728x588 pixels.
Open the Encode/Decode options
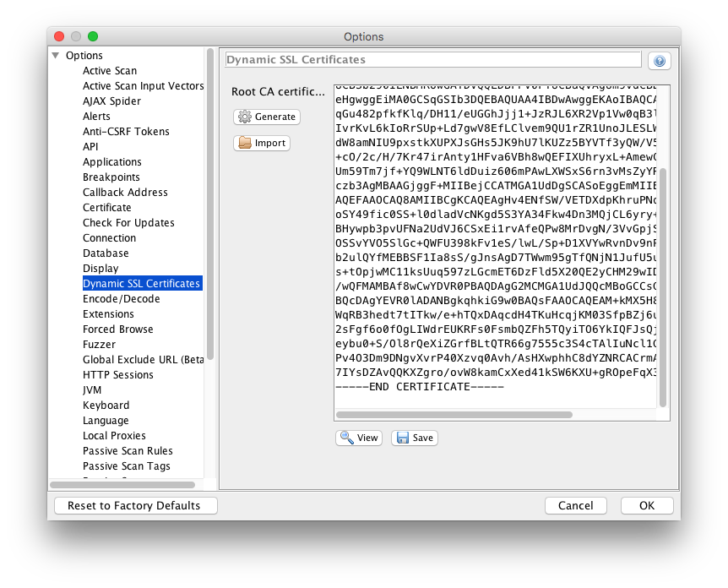[121, 299]
